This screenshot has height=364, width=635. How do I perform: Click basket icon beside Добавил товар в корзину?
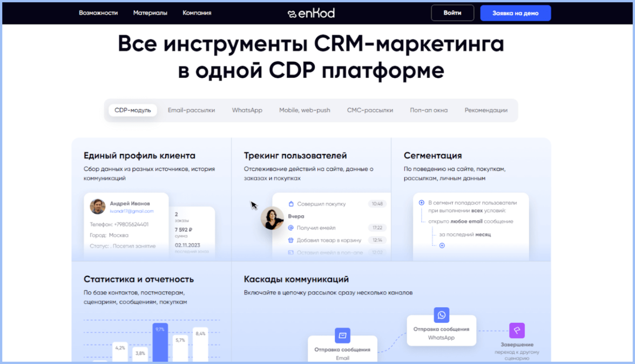tap(291, 240)
